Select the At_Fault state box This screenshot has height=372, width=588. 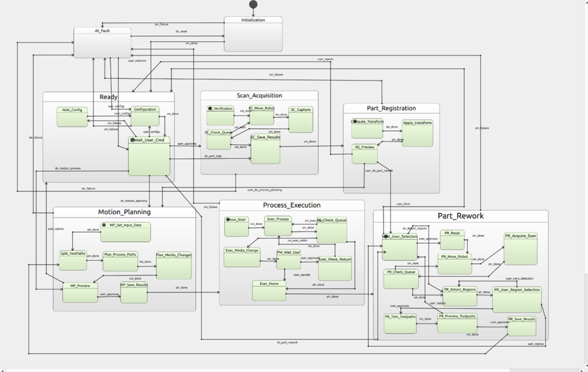point(102,42)
